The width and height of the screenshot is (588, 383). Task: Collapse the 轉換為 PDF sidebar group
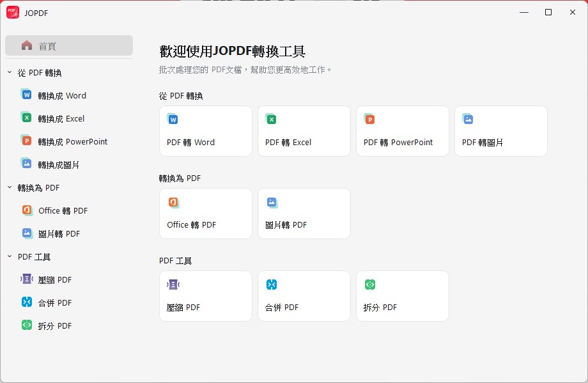pos(10,187)
